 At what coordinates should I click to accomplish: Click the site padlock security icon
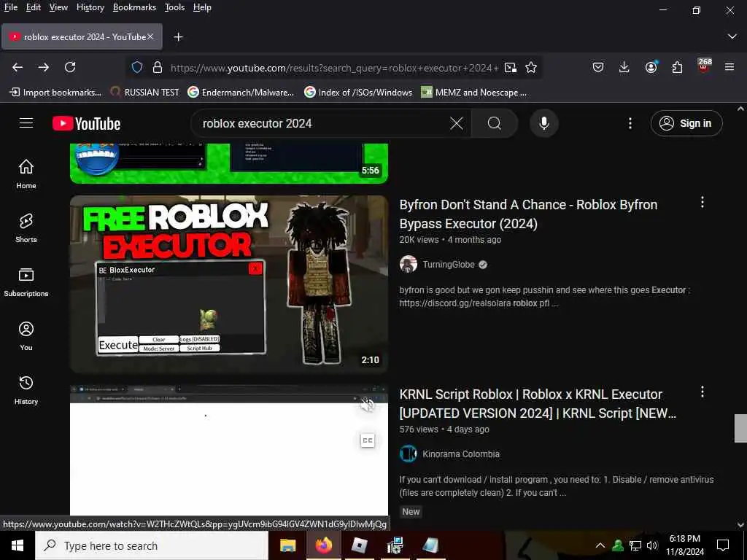(x=158, y=67)
